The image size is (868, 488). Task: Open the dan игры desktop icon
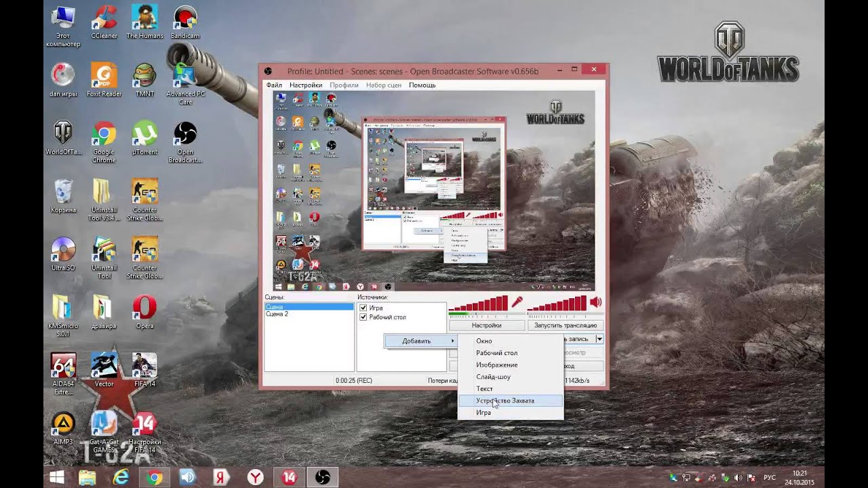click(63, 80)
